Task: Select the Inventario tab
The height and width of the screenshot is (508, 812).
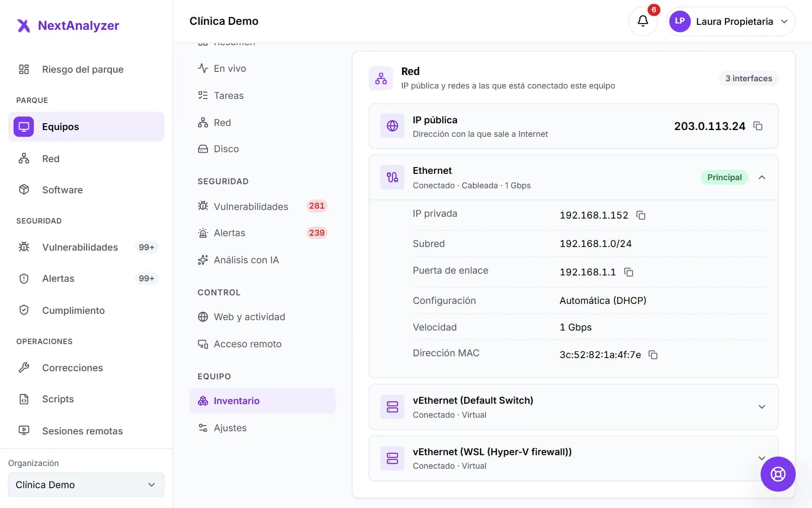Action: pos(263,401)
